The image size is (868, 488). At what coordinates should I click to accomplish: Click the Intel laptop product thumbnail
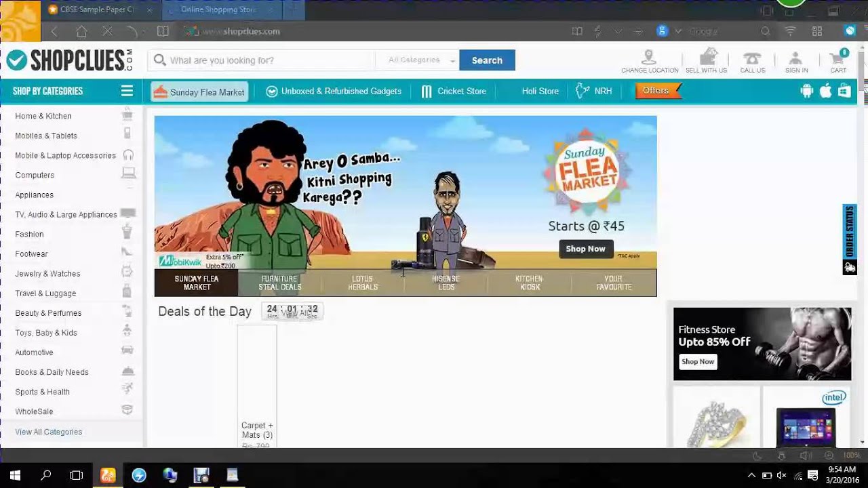coord(806,417)
